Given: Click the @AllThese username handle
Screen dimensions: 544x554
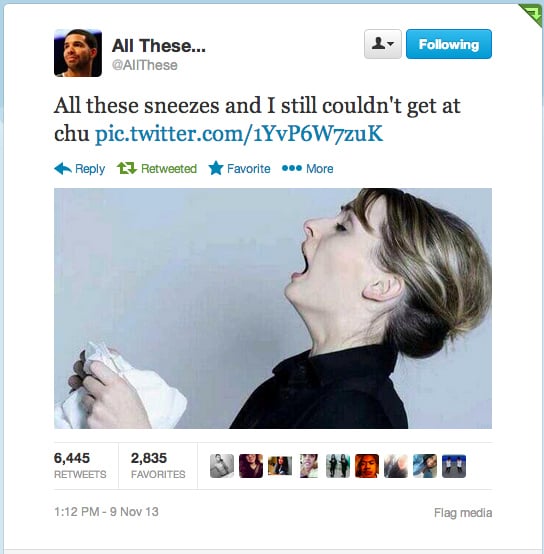Looking at the screenshot, I should point(144,65).
